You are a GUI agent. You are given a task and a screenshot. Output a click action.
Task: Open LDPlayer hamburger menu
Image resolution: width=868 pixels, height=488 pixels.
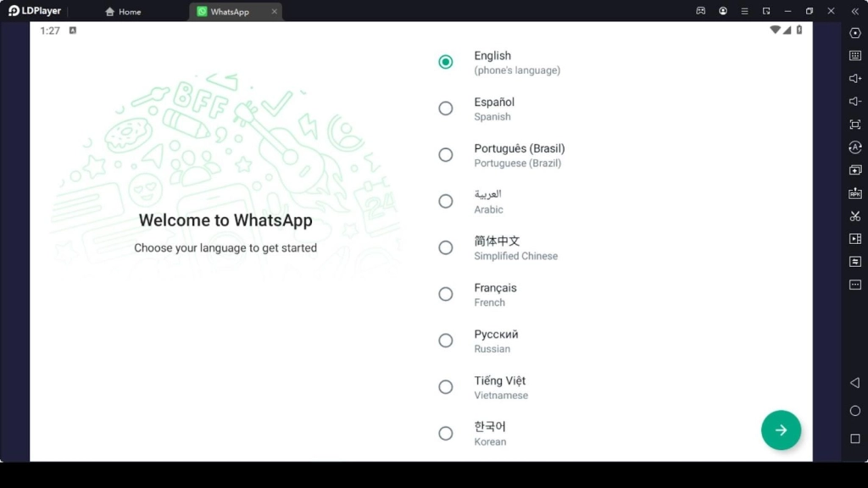click(x=744, y=11)
